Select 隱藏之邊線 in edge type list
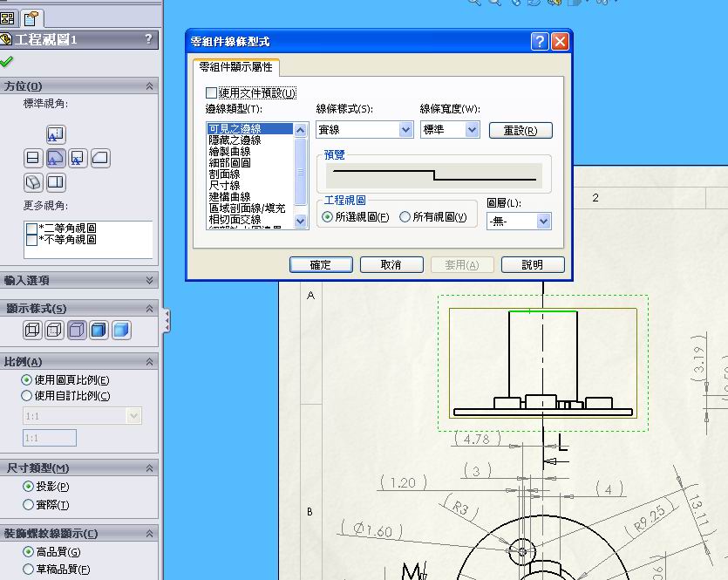Viewport: 728px width, 580px height. coord(250,140)
